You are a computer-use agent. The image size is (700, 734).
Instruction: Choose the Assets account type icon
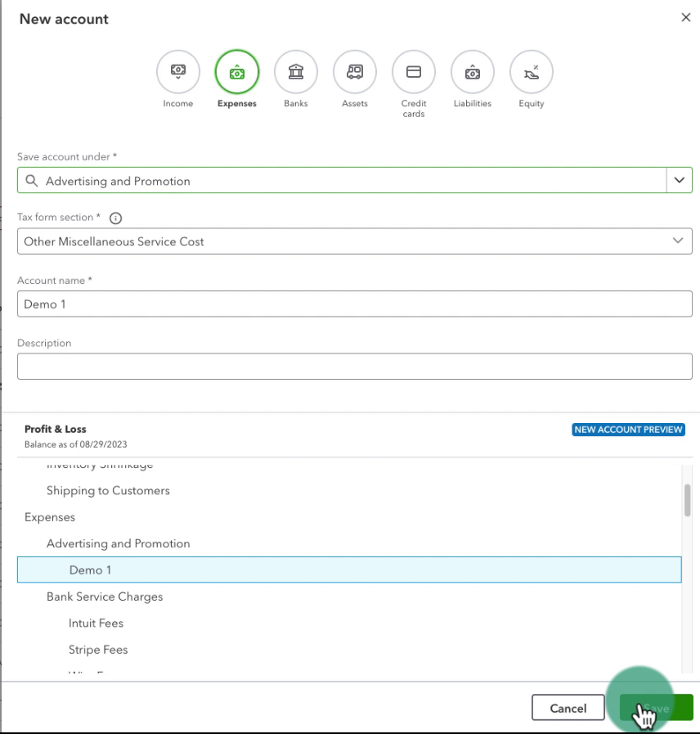click(355, 72)
